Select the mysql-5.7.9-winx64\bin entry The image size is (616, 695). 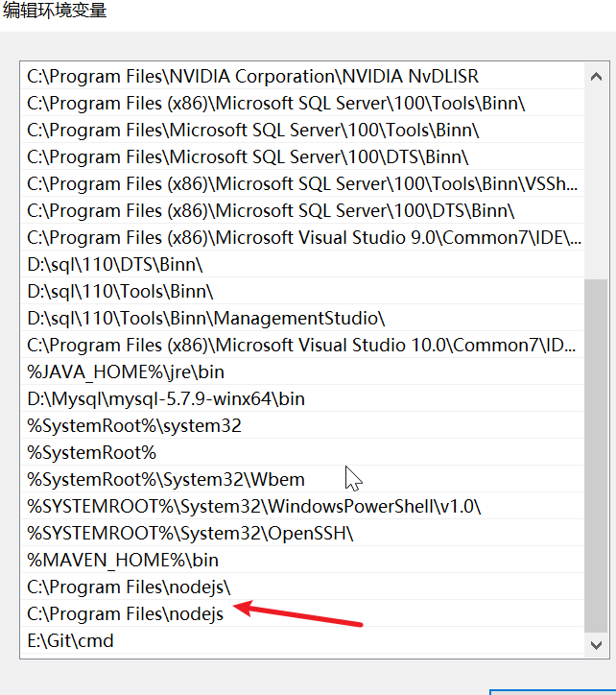(x=302, y=399)
